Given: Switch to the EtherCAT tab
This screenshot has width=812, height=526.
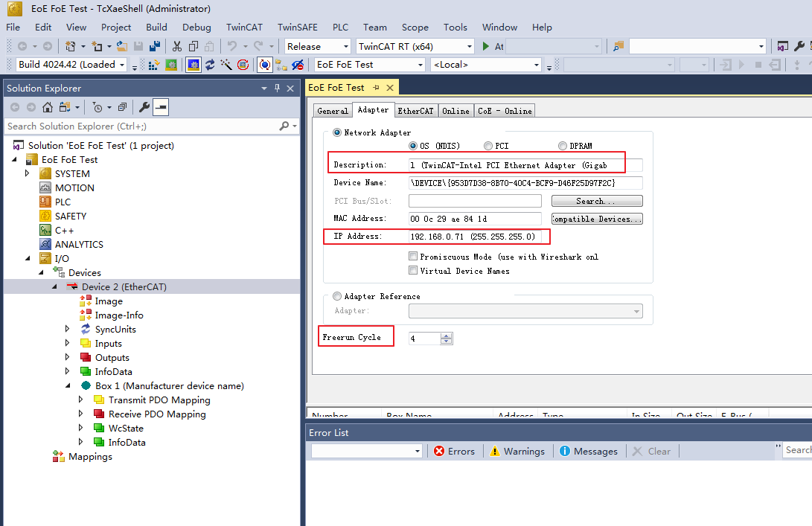Looking at the screenshot, I should pyautogui.click(x=415, y=111).
